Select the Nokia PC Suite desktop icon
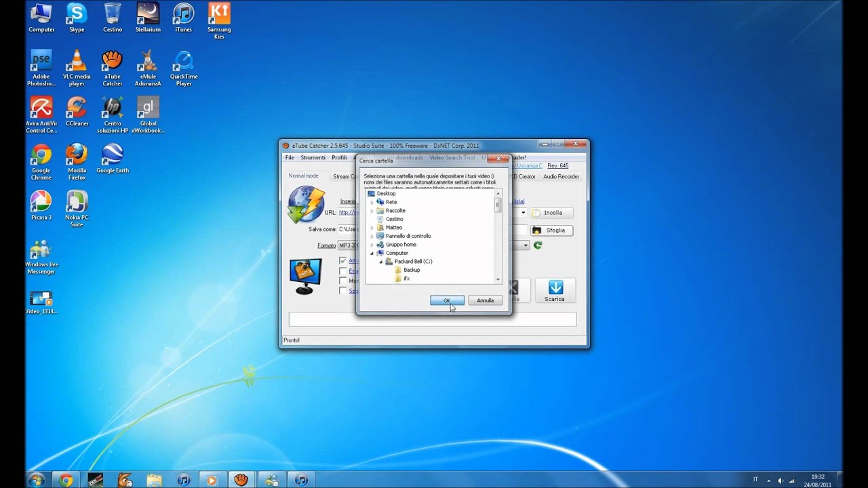The height and width of the screenshot is (488, 868). click(77, 209)
